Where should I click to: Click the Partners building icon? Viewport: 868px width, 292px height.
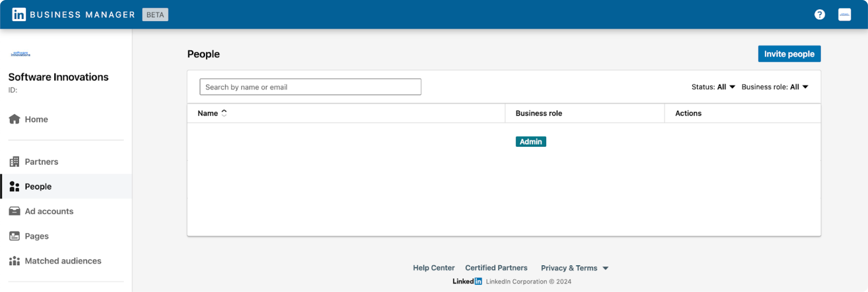click(x=14, y=162)
